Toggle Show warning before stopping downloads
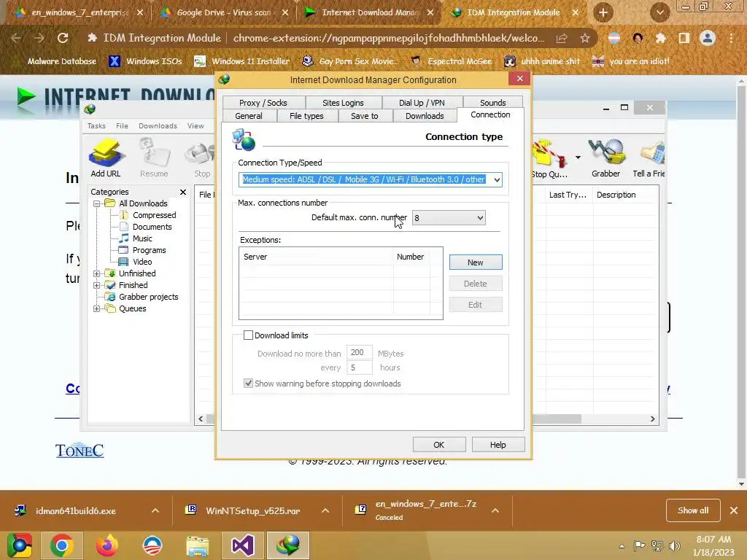 click(248, 384)
